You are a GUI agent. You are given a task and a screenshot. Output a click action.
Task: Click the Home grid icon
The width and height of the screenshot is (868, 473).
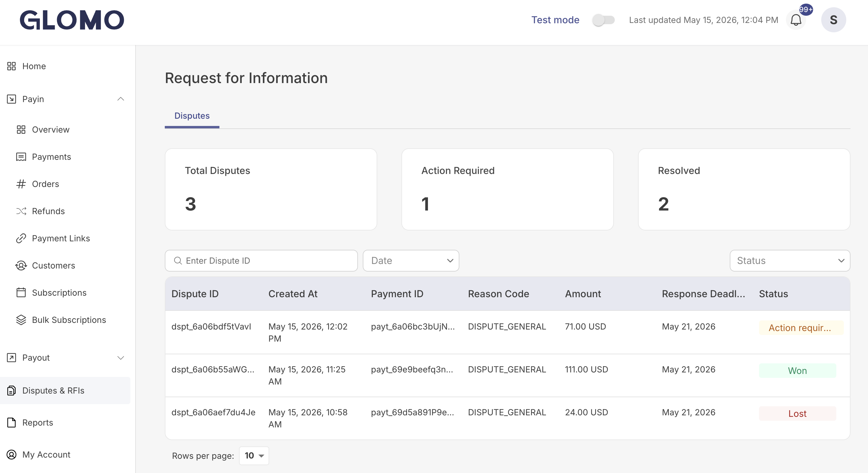pos(11,66)
